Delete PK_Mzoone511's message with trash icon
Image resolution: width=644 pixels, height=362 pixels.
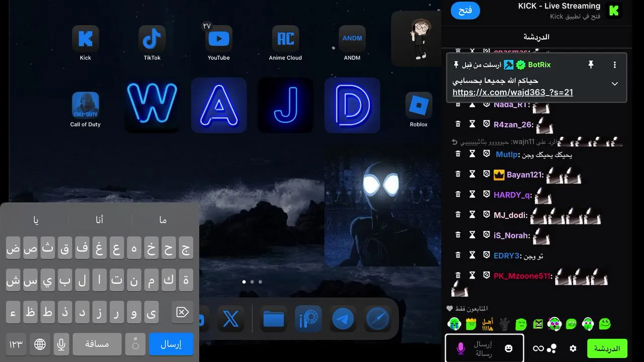pyautogui.click(x=458, y=275)
